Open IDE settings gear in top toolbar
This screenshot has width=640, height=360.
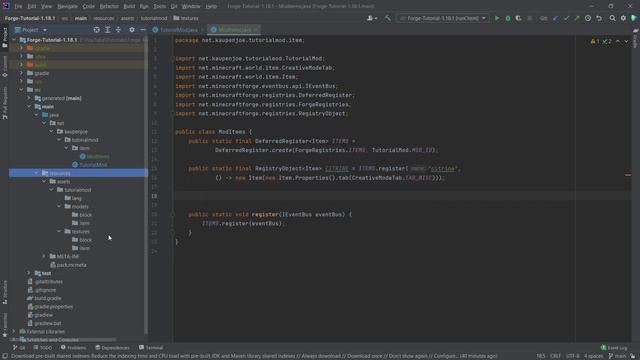[x=623, y=18]
